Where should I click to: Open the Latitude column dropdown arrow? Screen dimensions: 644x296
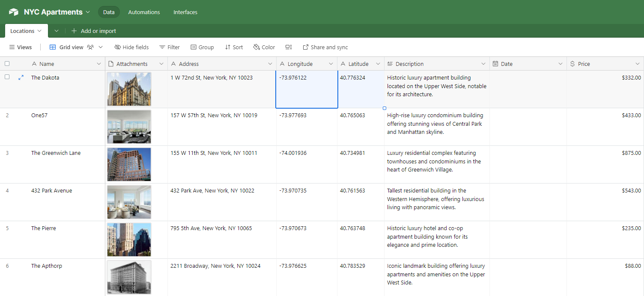[378, 64]
